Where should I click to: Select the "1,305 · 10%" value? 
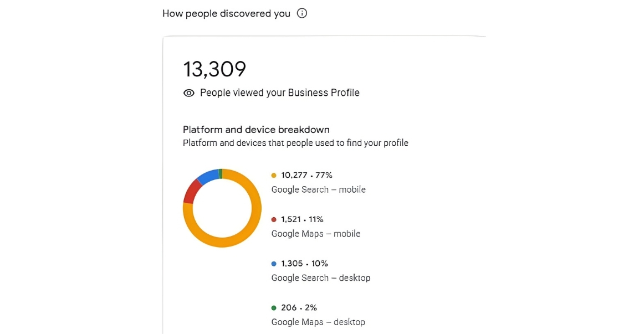tap(304, 264)
